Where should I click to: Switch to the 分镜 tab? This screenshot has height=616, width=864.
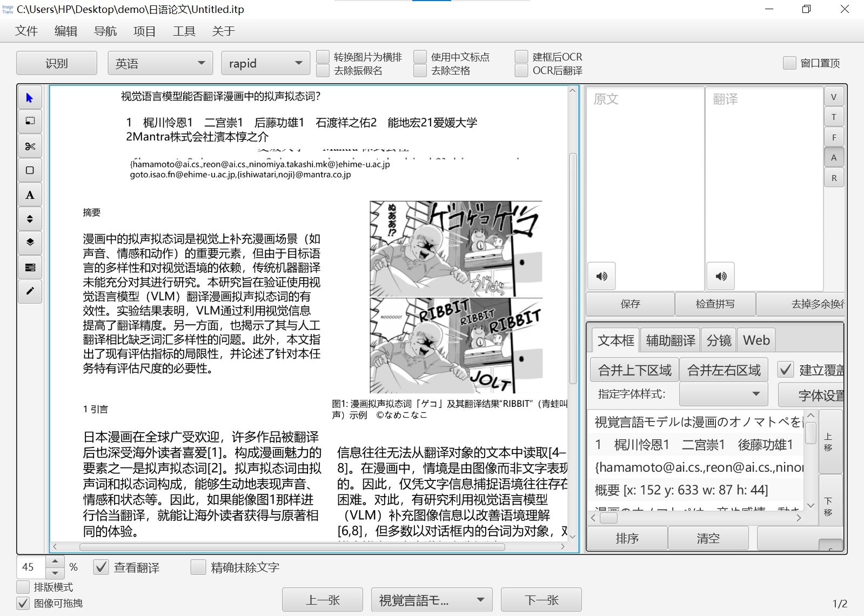pos(719,340)
